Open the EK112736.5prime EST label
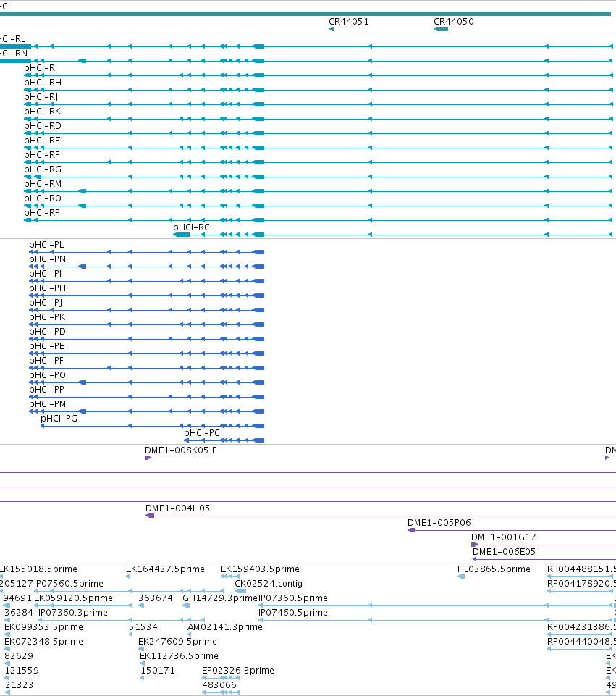616x696 pixels. (179, 656)
